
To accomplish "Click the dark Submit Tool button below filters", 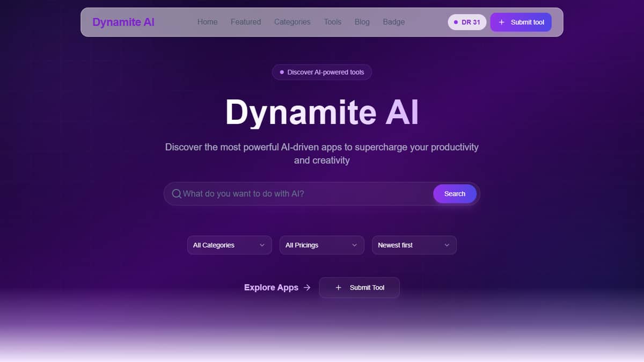I will point(359,287).
